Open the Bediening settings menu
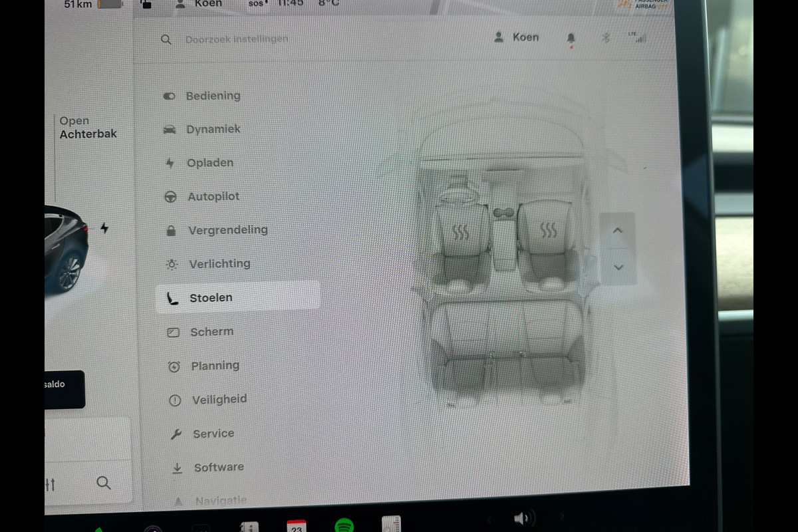The height and width of the screenshot is (532, 798). pos(213,96)
